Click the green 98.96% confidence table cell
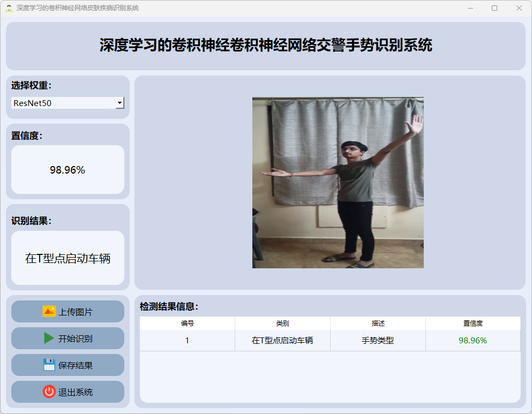This screenshot has width=532, height=414. pyautogui.click(x=473, y=341)
